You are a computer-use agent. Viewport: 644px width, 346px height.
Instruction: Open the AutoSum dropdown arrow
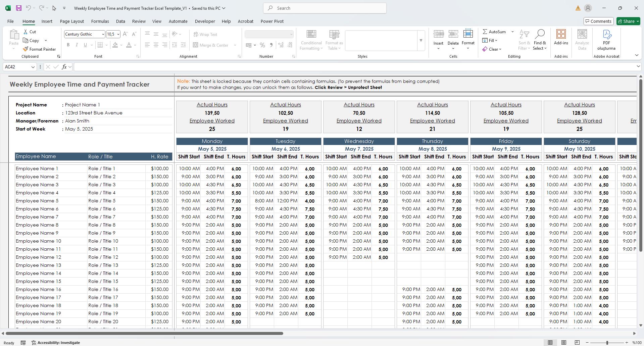tap(512, 32)
